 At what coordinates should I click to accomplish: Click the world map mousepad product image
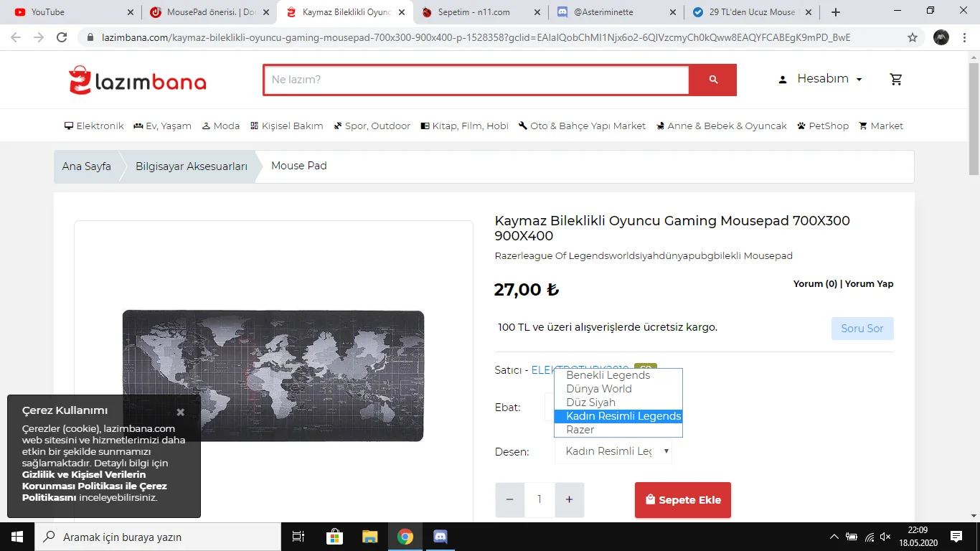tap(273, 375)
